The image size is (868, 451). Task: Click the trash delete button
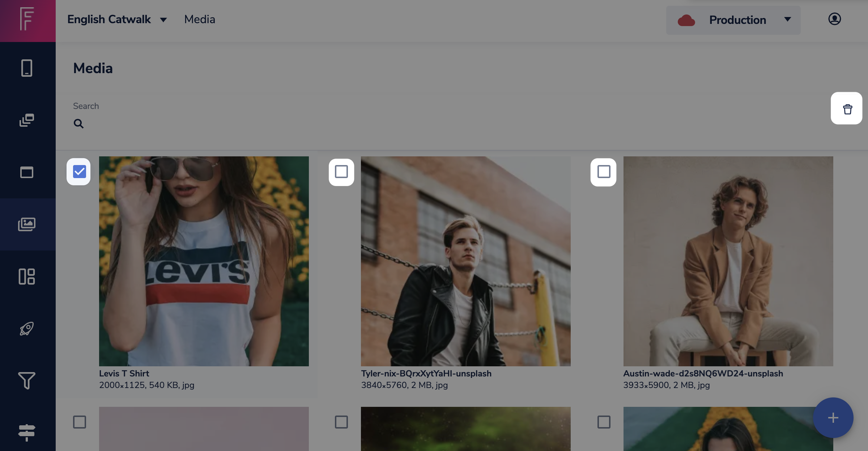coord(847,109)
